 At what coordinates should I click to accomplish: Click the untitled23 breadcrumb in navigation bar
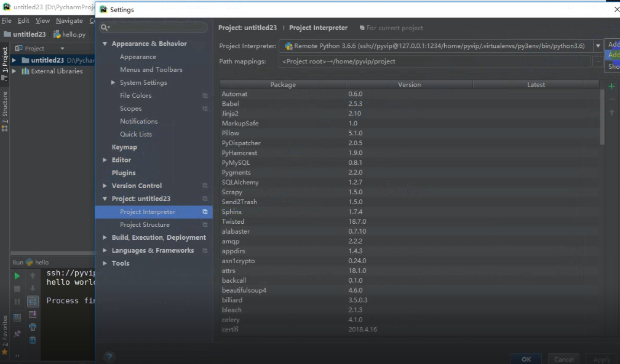coord(25,34)
